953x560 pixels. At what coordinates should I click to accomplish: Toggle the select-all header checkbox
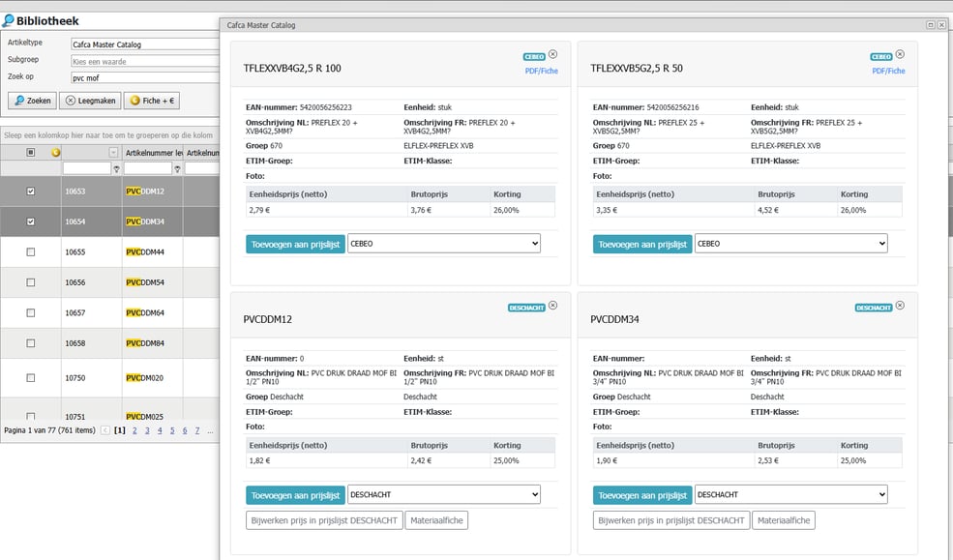[x=30, y=153]
